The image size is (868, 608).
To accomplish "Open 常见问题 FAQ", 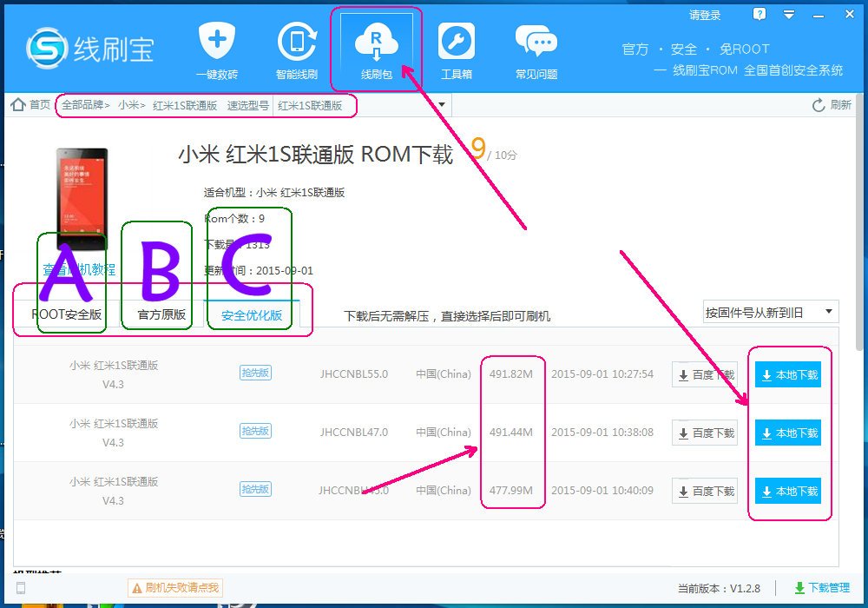I will pos(536,51).
